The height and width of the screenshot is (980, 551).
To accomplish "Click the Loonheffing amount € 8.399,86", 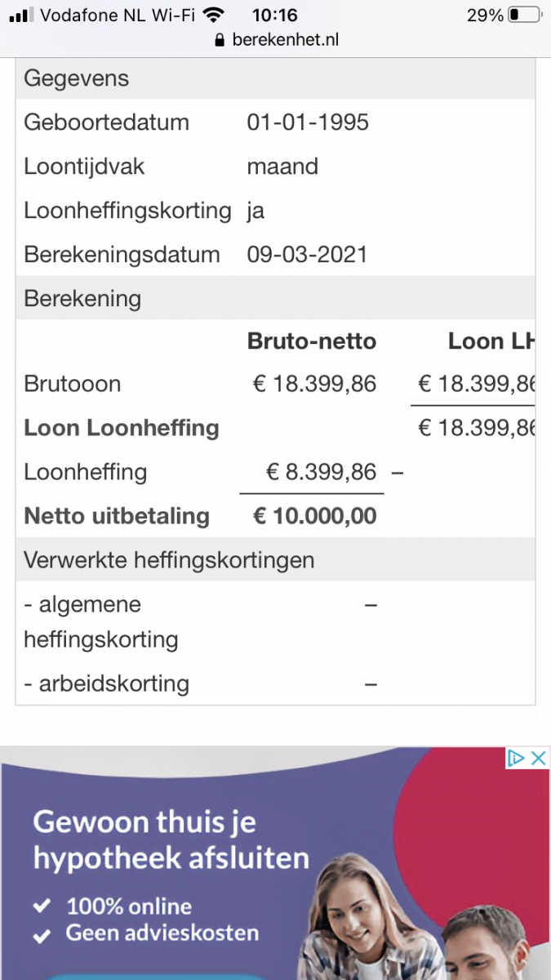I will (x=322, y=472).
